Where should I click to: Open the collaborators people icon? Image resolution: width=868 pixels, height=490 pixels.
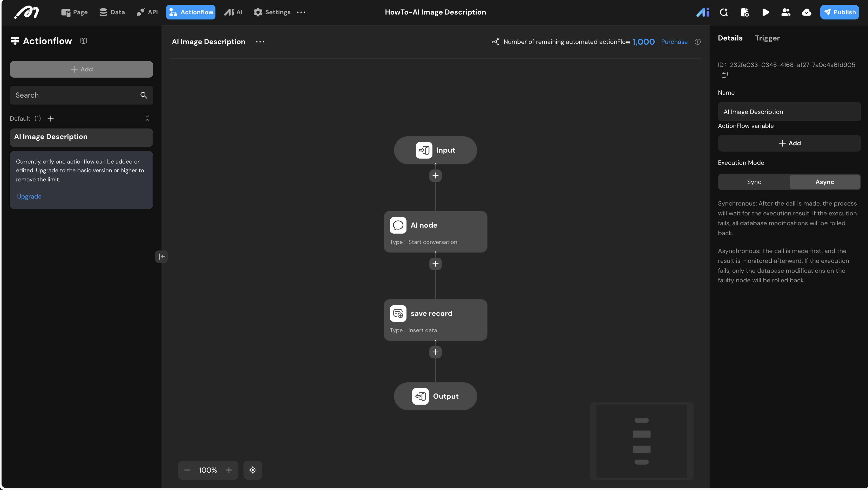pos(786,12)
